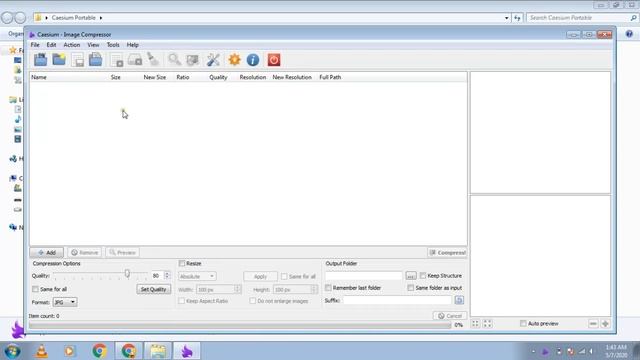Open the Action menu
This screenshot has width=640, height=360.
(72, 45)
